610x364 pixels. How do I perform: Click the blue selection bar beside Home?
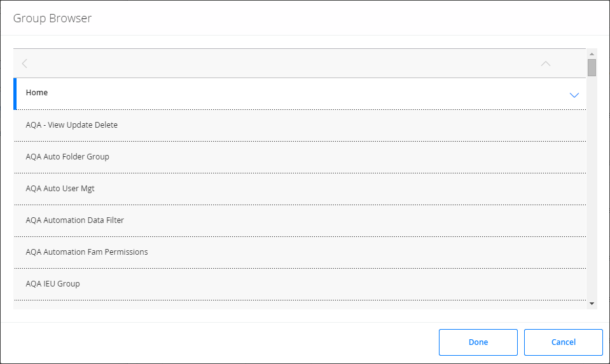point(15,93)
